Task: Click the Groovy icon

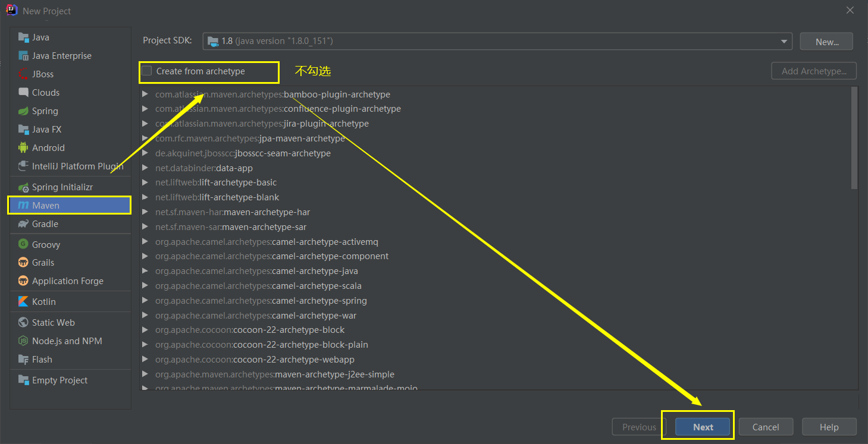Action: pyautogui.click(x=23, y=244)
